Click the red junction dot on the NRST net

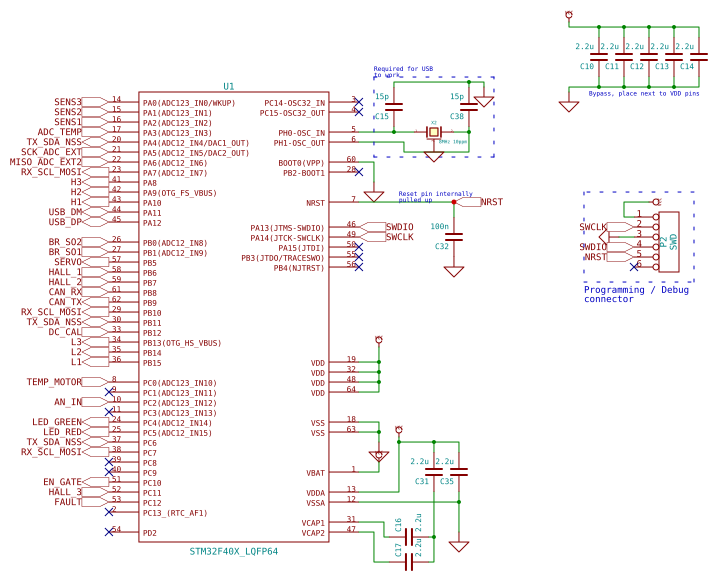(x=454, y=202)
